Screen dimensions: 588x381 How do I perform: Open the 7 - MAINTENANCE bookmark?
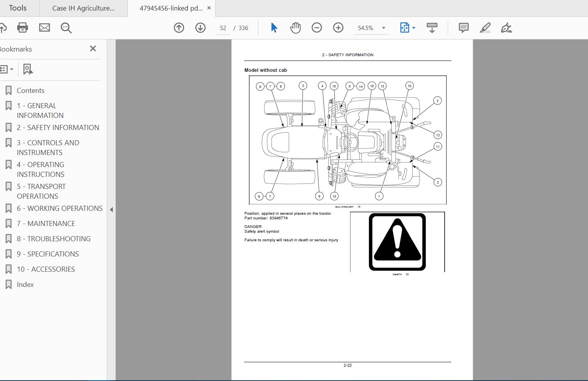46,224
